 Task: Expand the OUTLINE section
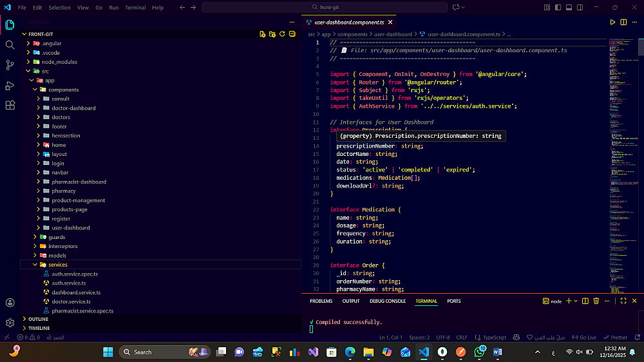click(x=38, y=319)
